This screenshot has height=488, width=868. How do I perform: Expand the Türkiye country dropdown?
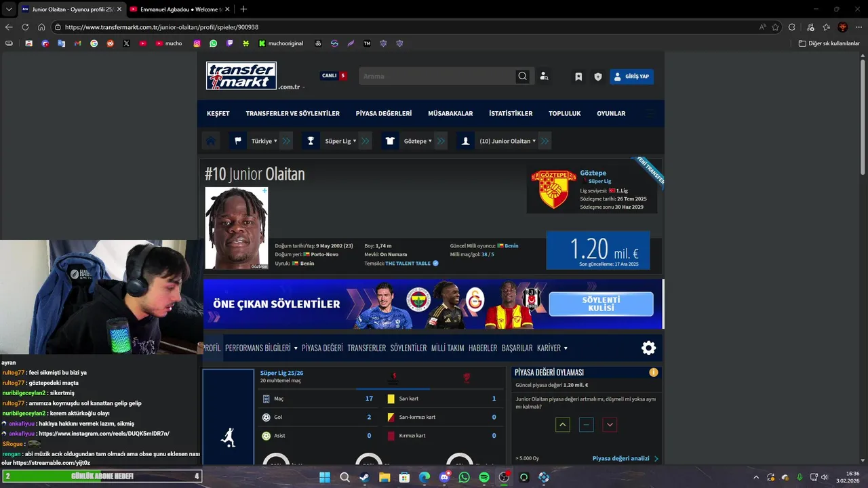tap(264, 141)
